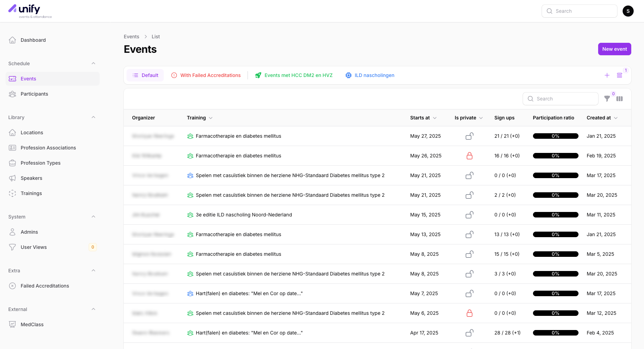The height and width of the screenshot is (349, 644).
Task: Click the filter funnel icon
Action: [x=607, y=99]
